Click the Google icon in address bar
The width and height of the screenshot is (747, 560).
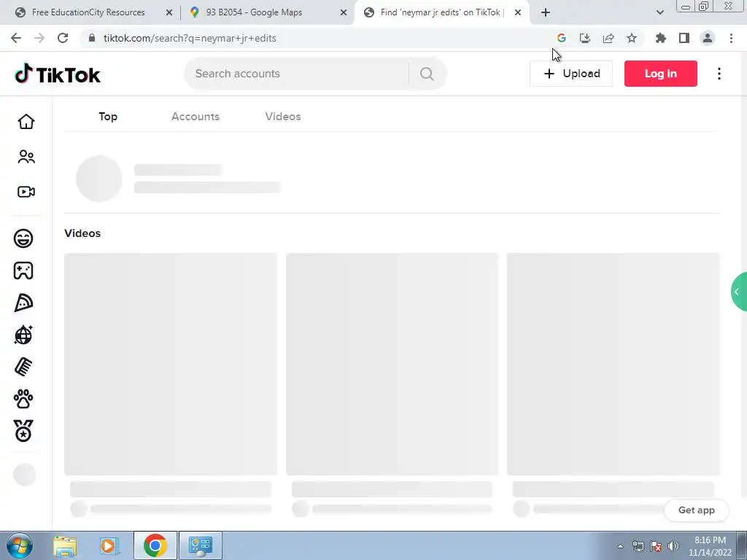pyautogui.click(x=562, y=38)
